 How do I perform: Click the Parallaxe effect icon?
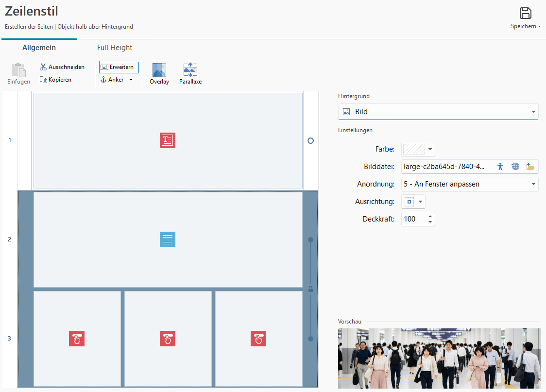coord(190,70)
